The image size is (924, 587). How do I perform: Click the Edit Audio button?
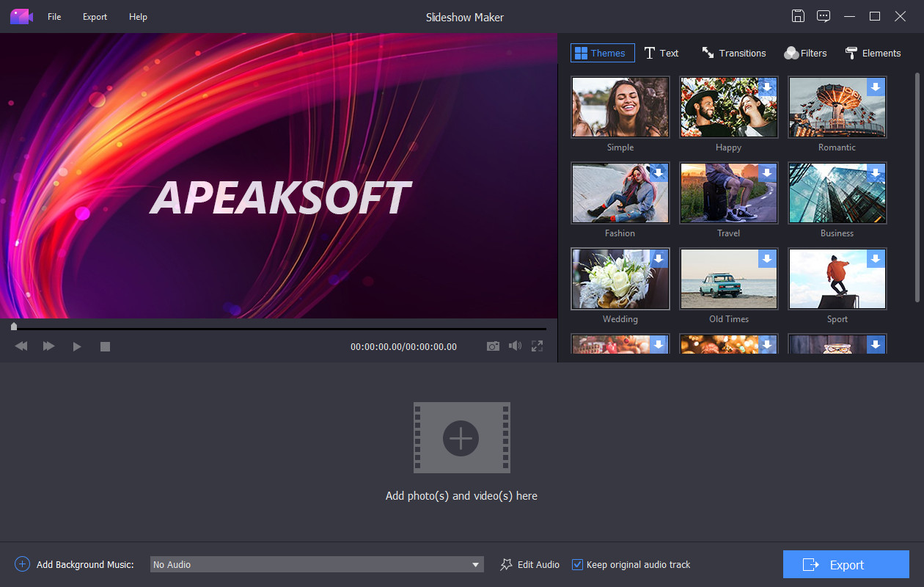529,564
